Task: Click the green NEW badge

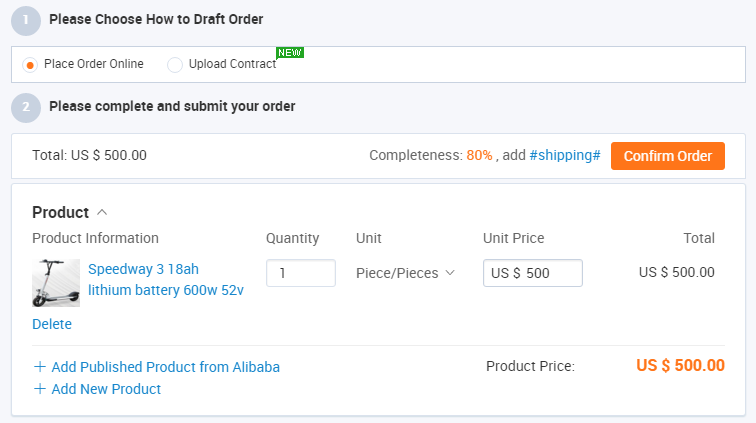Action: [290, 53]
